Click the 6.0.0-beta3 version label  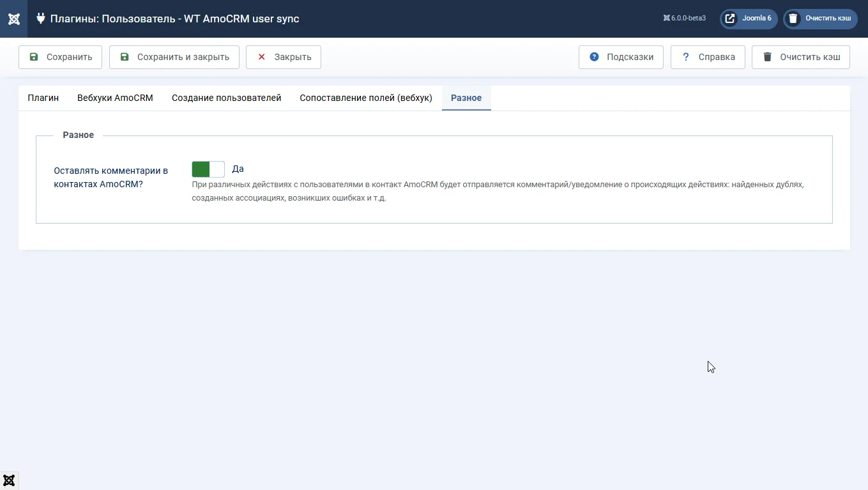coord(685,19)
